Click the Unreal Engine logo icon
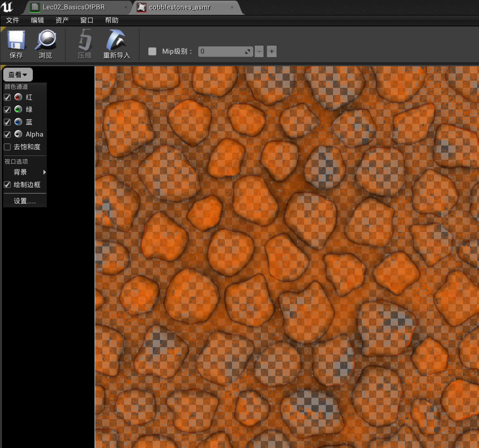479x448 pixels. [7, 7]
